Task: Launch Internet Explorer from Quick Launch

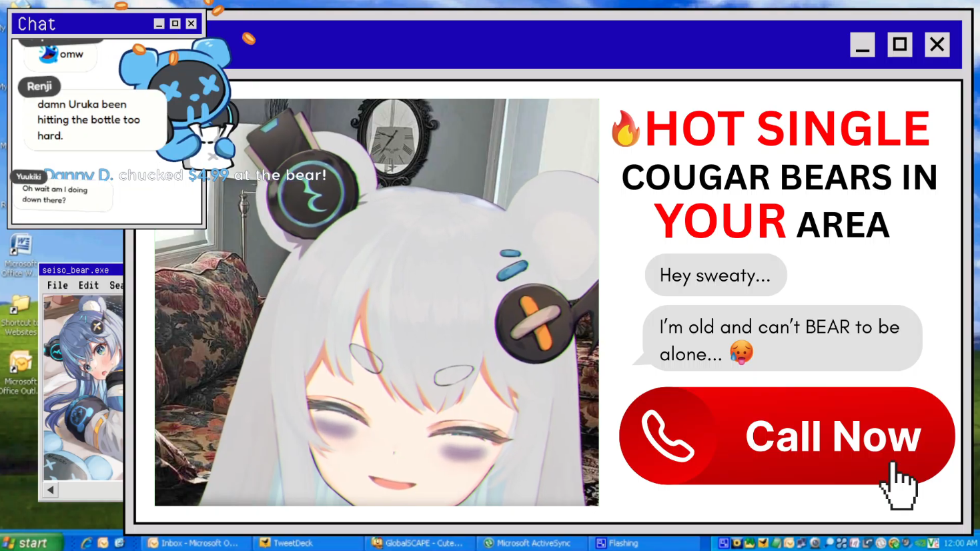Action: point(86,543)
